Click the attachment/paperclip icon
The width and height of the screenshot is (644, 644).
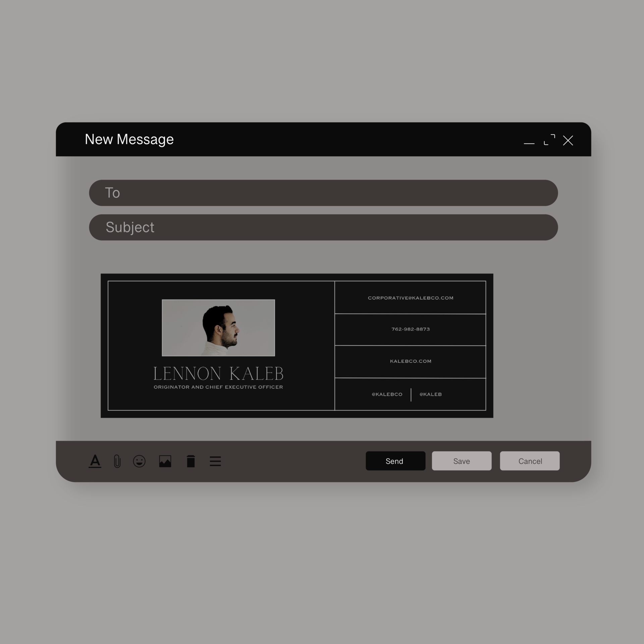coord(118,461)
